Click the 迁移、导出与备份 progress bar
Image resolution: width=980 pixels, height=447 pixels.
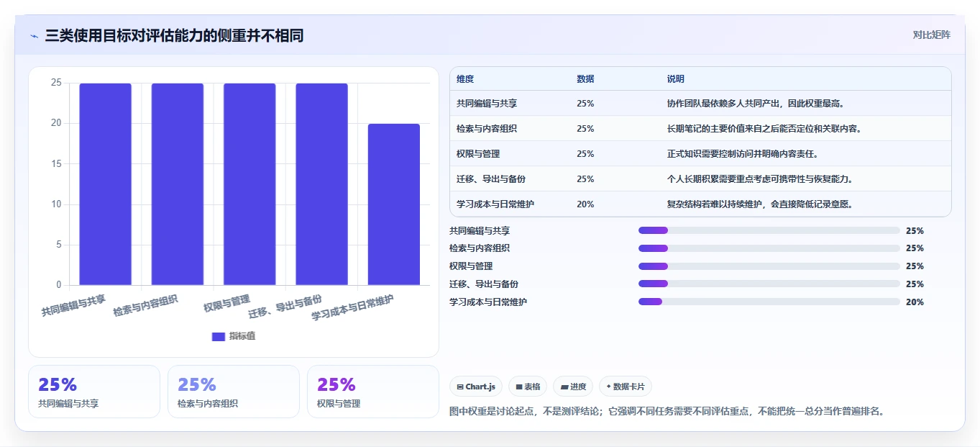pos(769,284)
